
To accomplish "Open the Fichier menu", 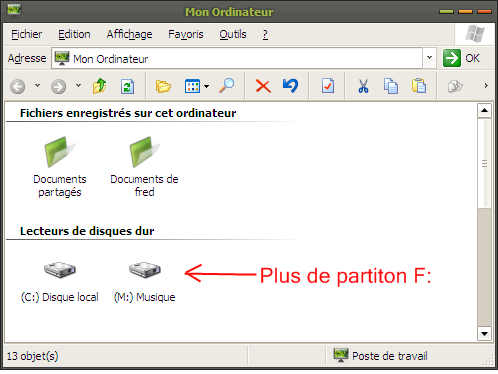I will point(27,34).
